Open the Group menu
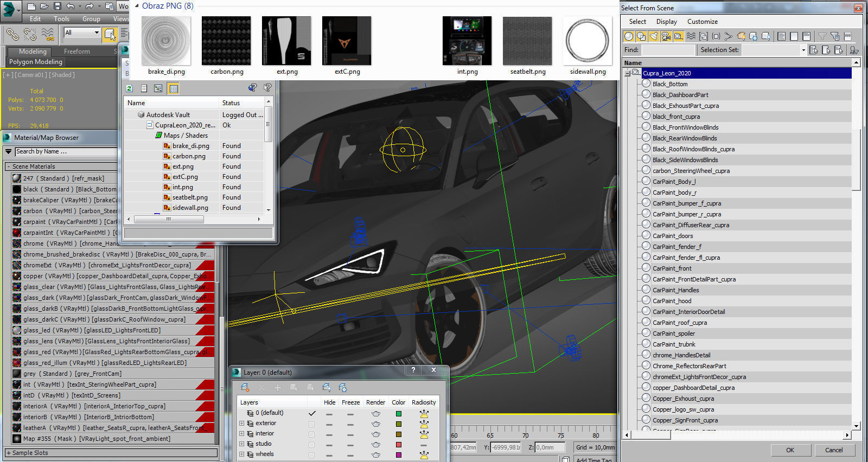The width and height of the screenshot is (868, 462). (91, 18)
